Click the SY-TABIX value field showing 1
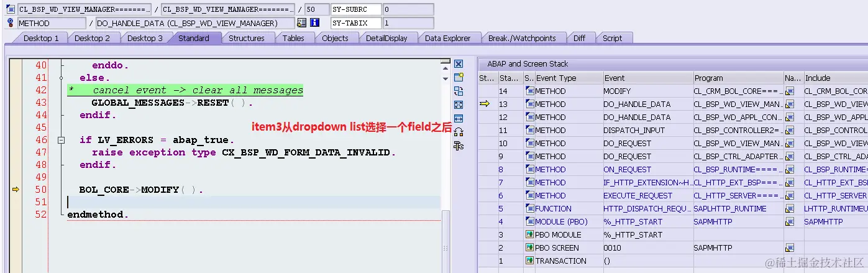868x273 pixels. (408, 23)
